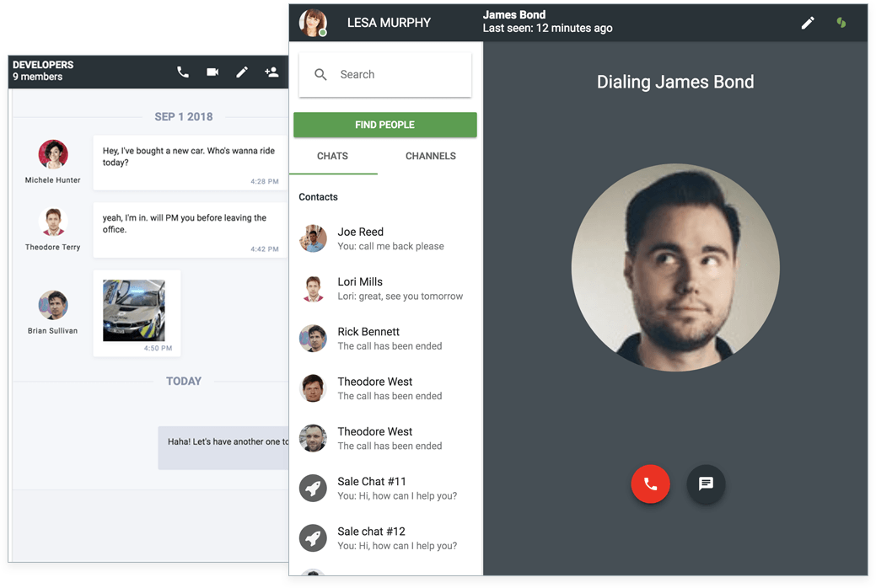
Task: Click 'You: call me back please' preview
Action: (x=390, y=246)
